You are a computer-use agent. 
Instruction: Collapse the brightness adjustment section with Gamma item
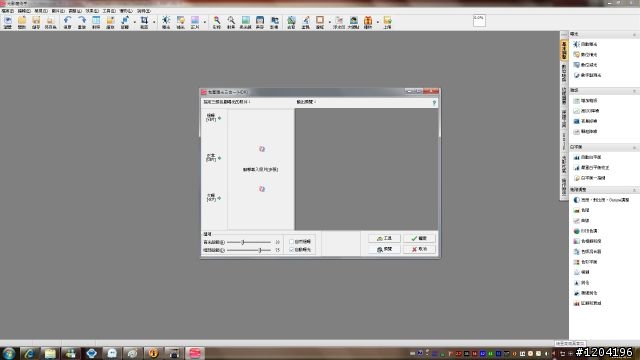coord(634,190)
